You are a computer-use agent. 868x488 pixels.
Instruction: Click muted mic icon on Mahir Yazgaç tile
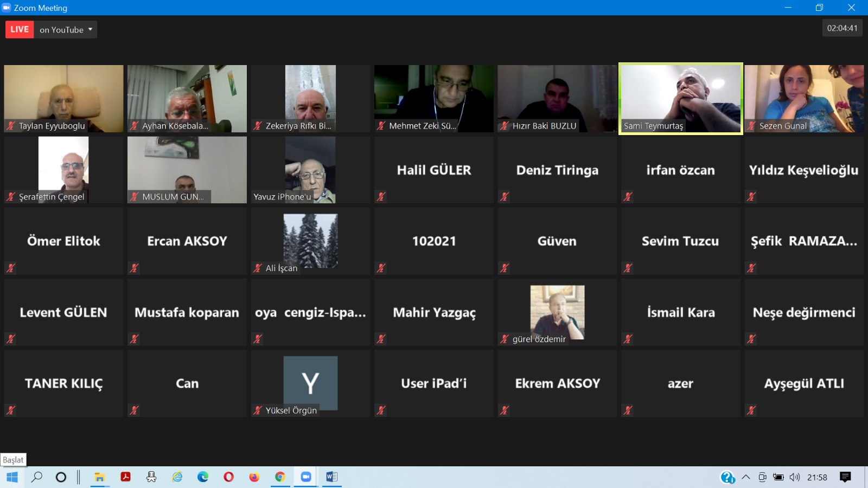[381, 339]
